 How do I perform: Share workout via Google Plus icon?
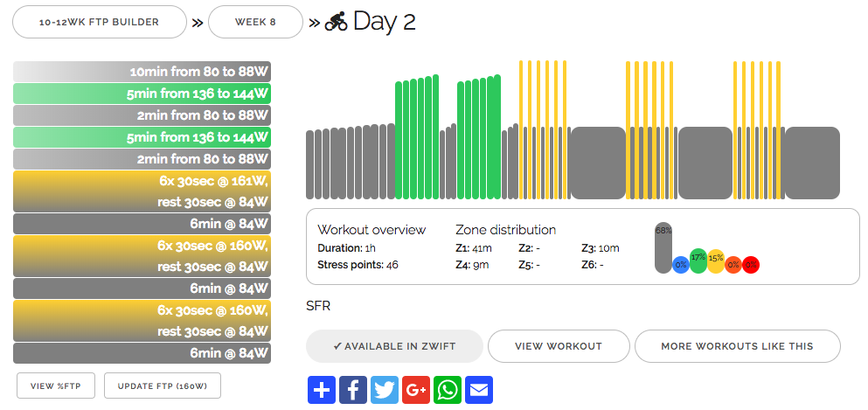(x=416, y=389)
